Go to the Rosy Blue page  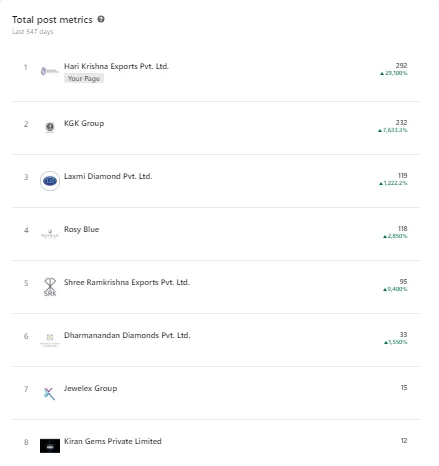(81, 229)
